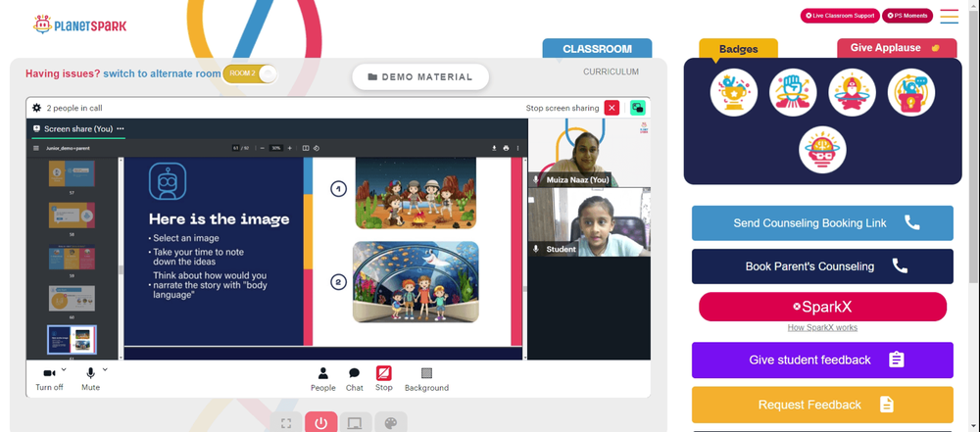Open the hamburger menu

pos(950,17)
